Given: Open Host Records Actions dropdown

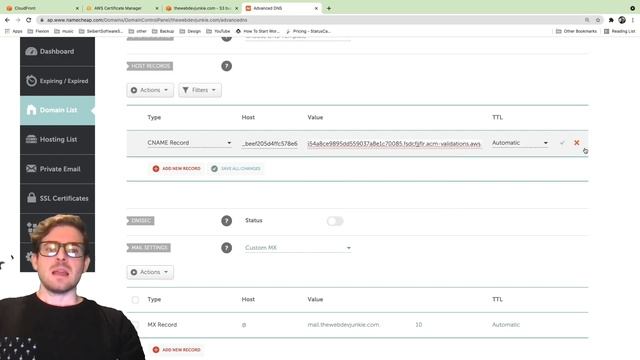Looking at the screenshot, I should click(150, 90).
